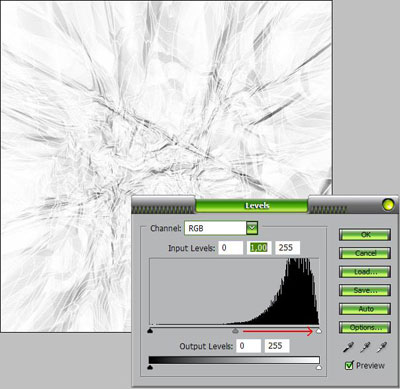Click the Auto button

click(x=365, y=309)
